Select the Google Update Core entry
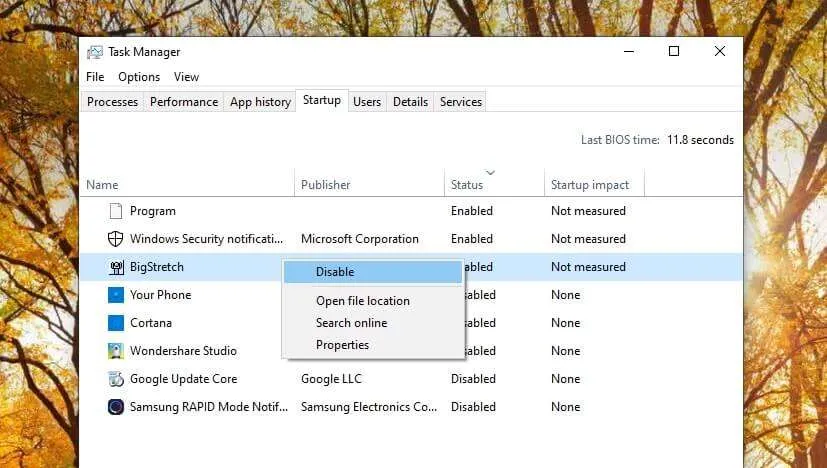The width and height of the screenshot is (827, 468). coord(411,379)
